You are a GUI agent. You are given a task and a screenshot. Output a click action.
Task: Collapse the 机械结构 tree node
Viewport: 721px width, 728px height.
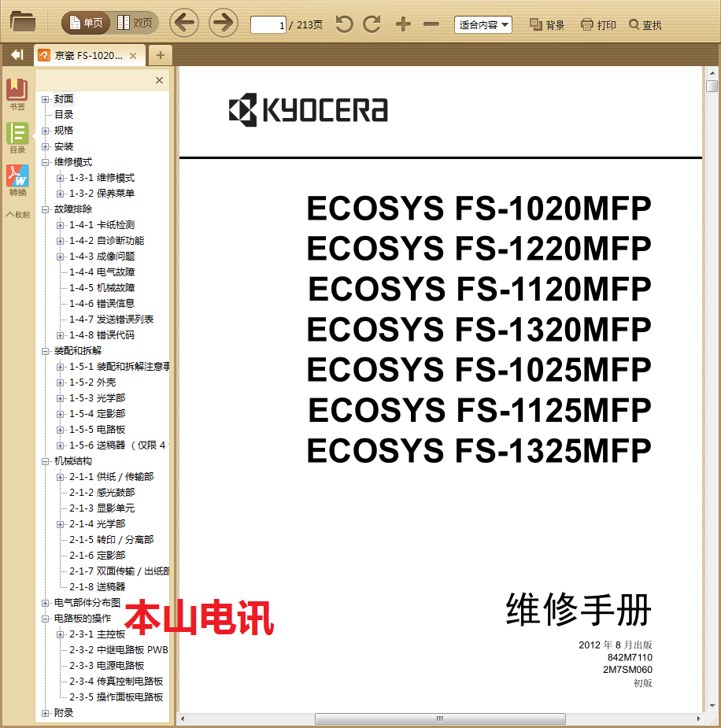pos(45,461)
